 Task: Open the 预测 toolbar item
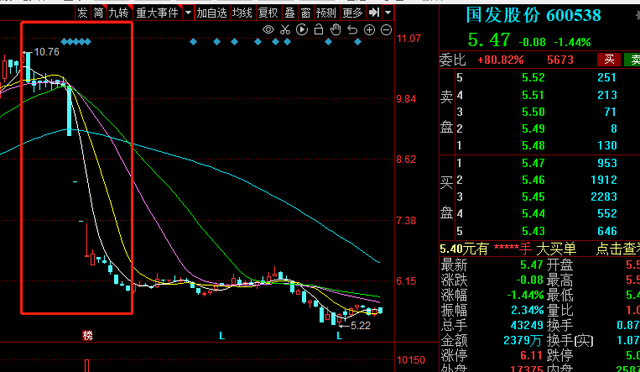pyautogui.click(x=326, y=13)
